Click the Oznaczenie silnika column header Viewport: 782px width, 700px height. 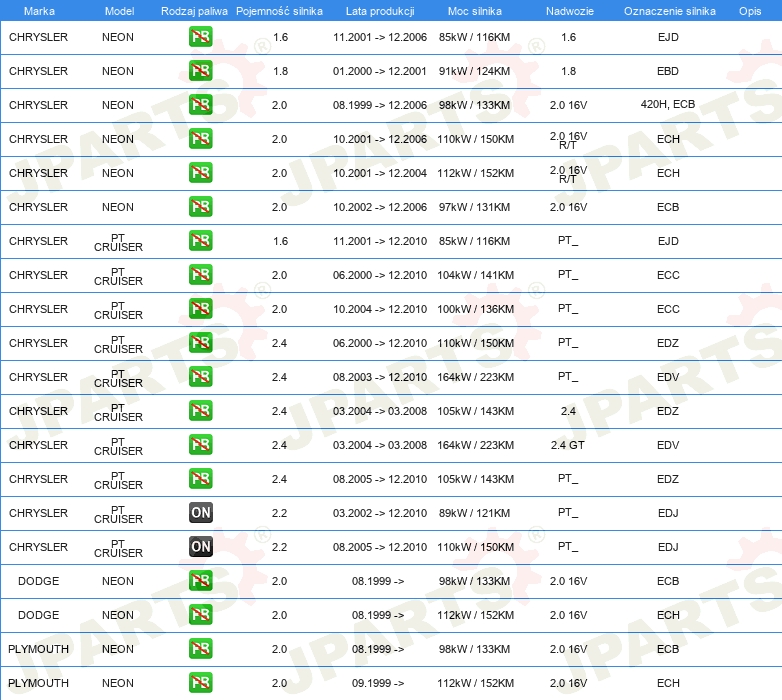(669, 11)
